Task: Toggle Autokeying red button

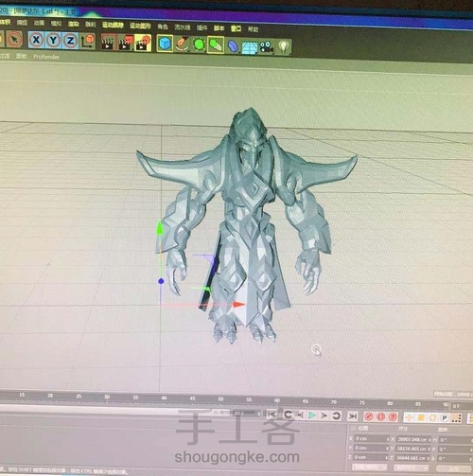Action: pos(380,417)
